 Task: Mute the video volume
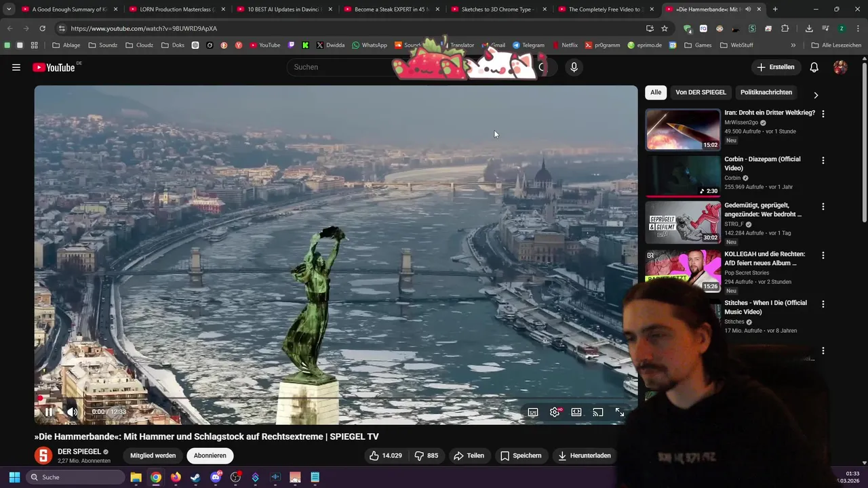72,412
